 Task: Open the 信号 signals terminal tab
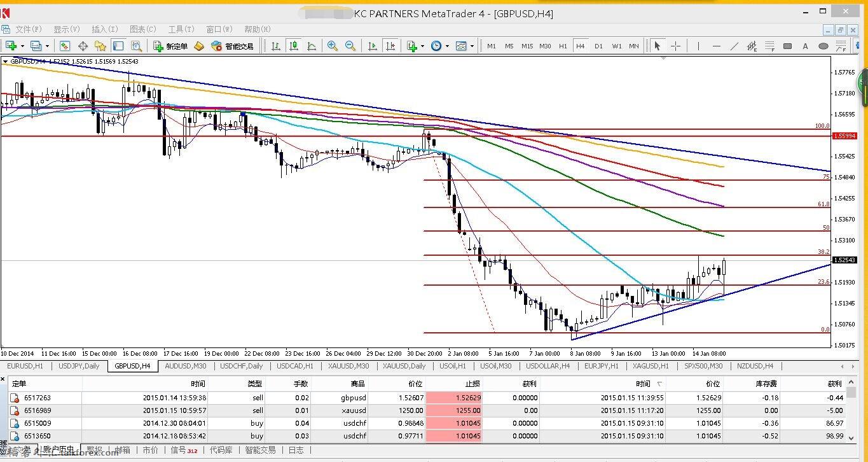(184, 450)
